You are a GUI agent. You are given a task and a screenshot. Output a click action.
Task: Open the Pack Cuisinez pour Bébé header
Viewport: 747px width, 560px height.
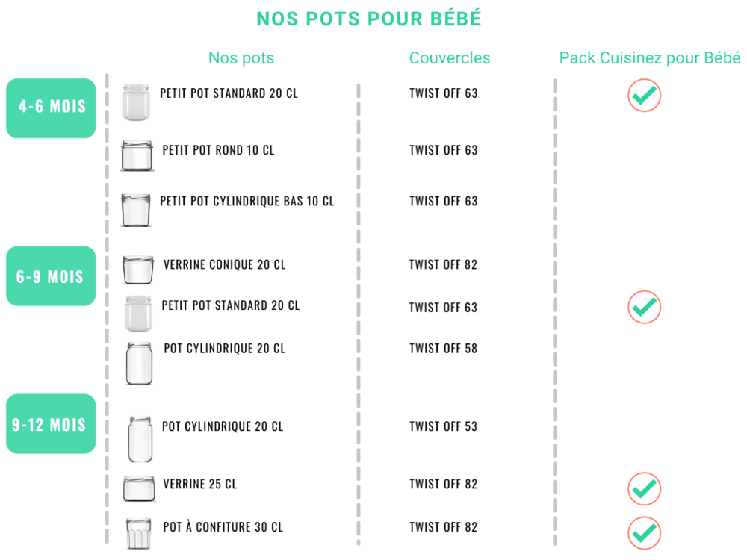[x=649, y=58]
